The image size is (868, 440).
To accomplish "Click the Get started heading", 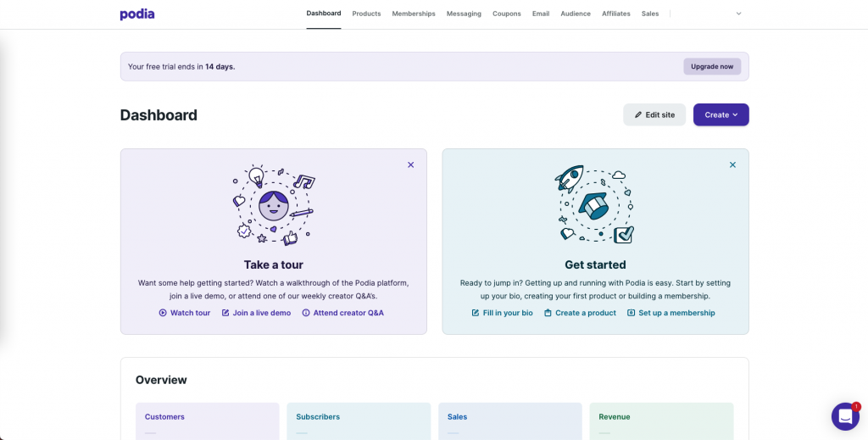I will point(595,265).
